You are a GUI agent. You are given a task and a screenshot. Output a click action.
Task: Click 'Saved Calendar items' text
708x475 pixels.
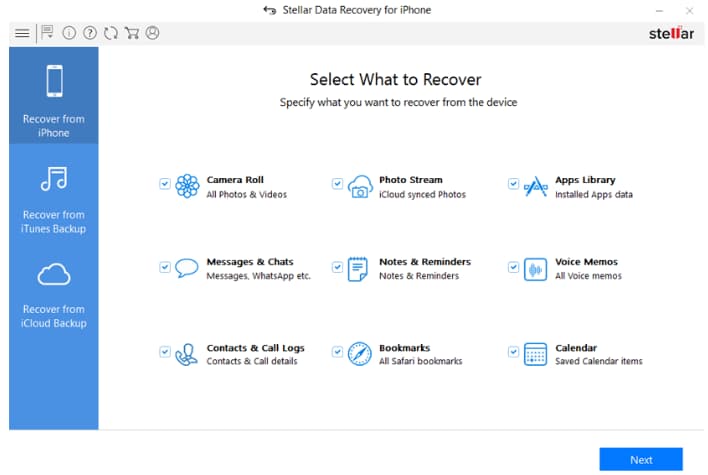[599, 361]
